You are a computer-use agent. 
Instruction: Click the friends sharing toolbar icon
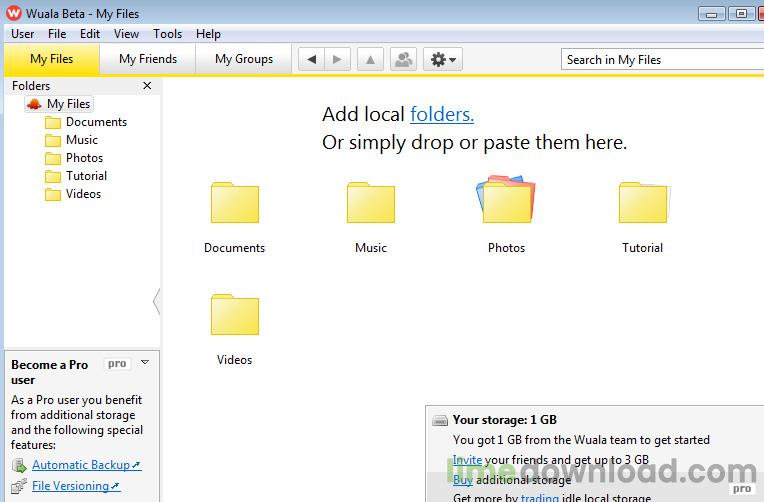[403, 60]
